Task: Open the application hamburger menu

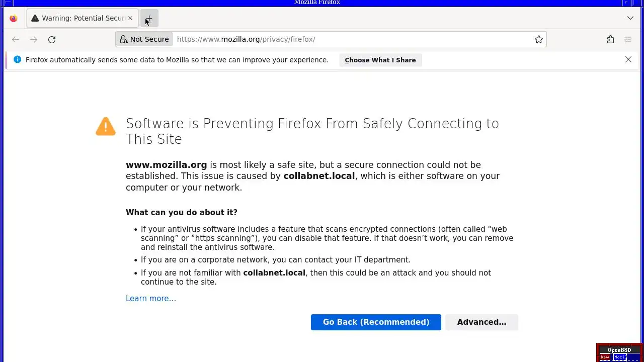Action: click(628, 39)
